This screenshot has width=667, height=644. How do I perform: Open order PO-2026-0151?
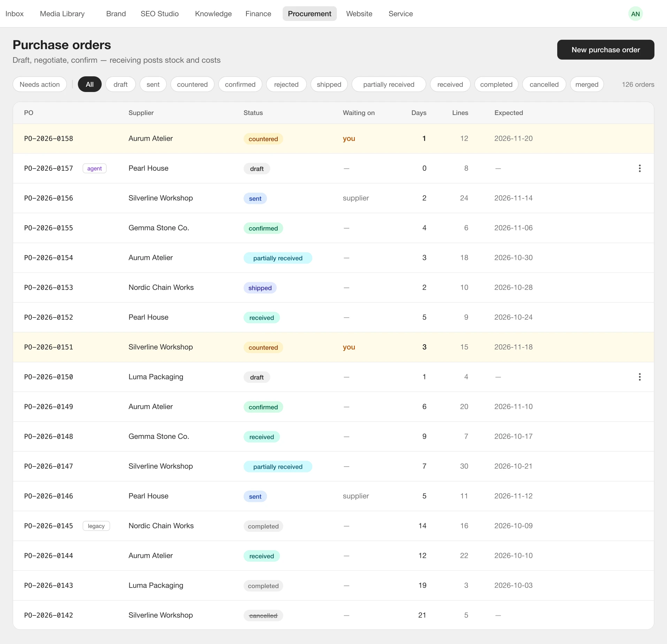pyautogui.click(x=333, y=347)
